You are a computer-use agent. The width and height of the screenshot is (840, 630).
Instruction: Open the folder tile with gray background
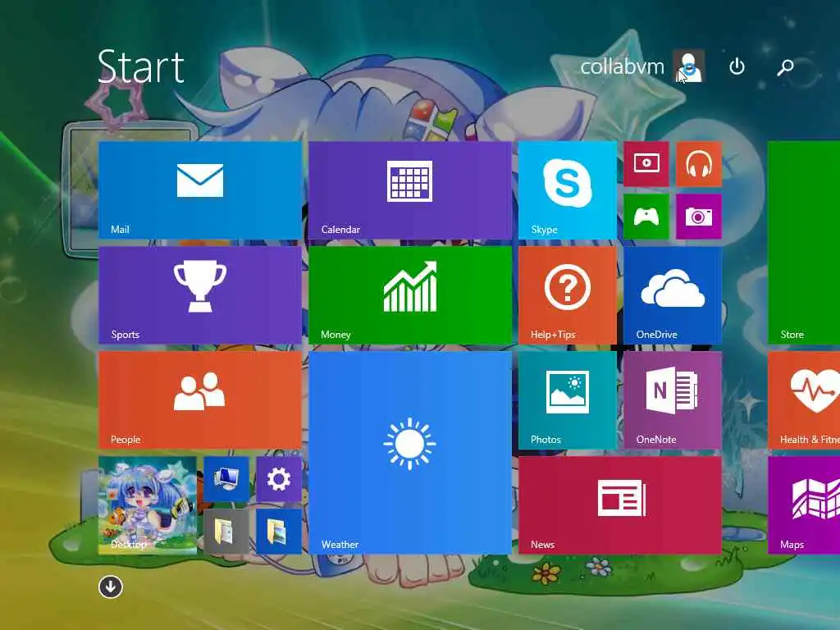click(x=226, y=532)
